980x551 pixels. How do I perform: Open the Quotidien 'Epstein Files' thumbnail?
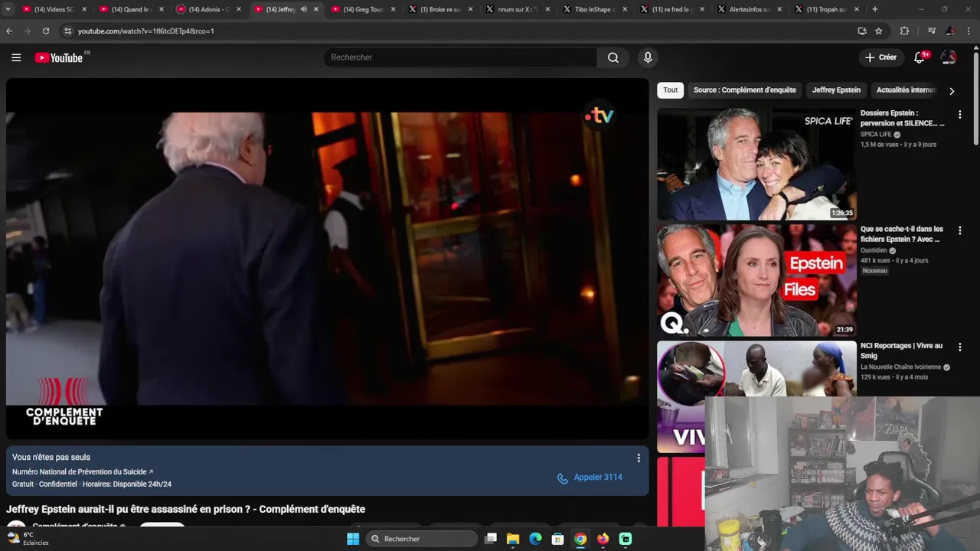click(x=756, y=280)
